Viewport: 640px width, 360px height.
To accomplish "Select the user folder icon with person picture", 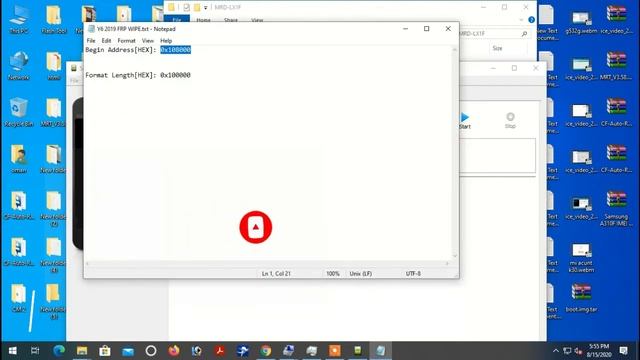I will (x=19, y=158).
